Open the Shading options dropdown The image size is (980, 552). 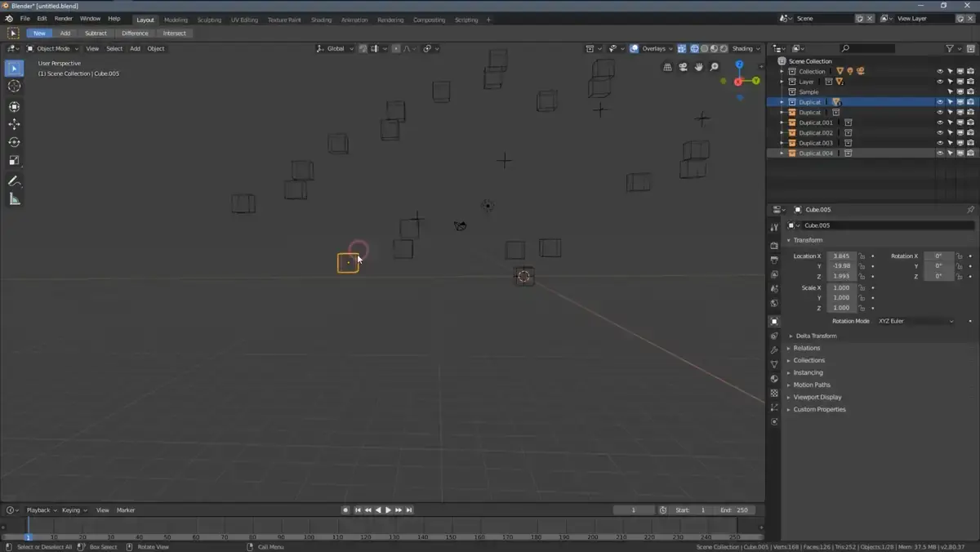click(x=746, y=49)
